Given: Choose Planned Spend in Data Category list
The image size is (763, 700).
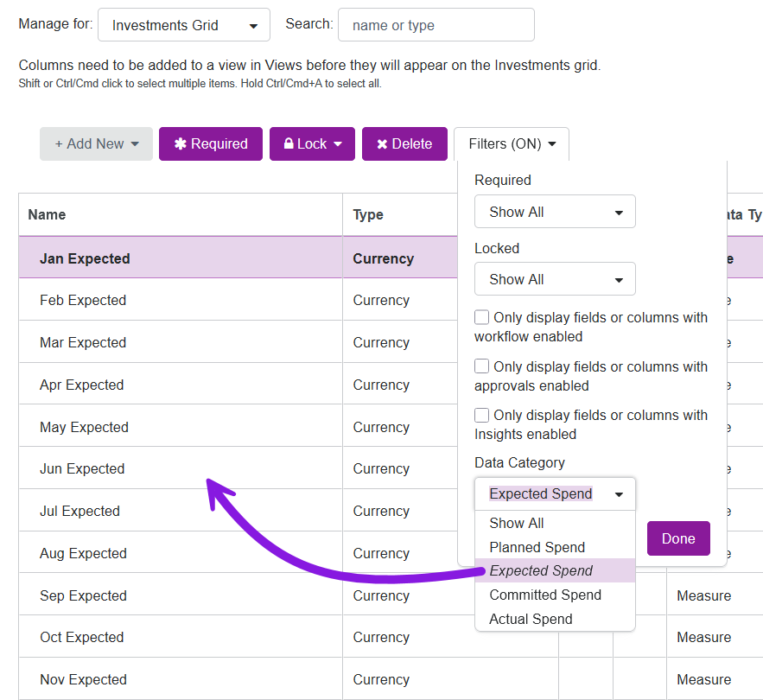Looking at the screenshot, I should pos(555,547).
